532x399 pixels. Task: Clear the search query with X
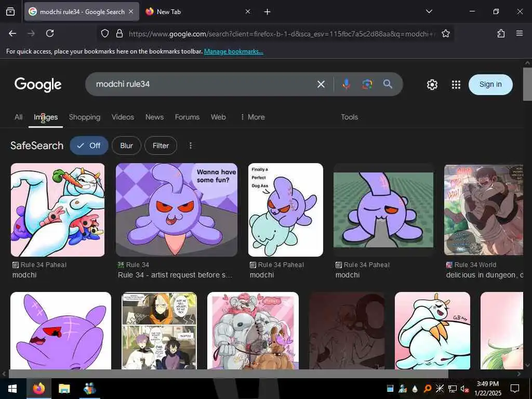pos(321,84)
